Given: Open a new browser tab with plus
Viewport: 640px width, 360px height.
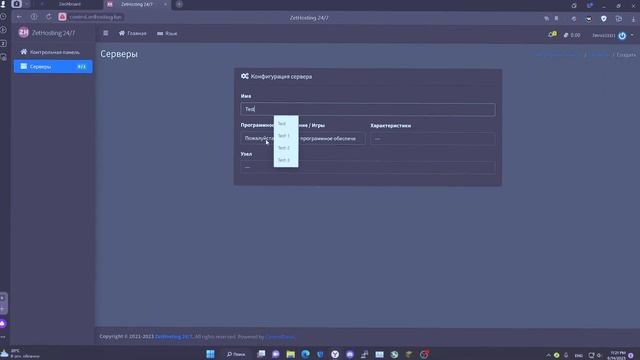Looking at the screenshot, I should pos(179,4).
